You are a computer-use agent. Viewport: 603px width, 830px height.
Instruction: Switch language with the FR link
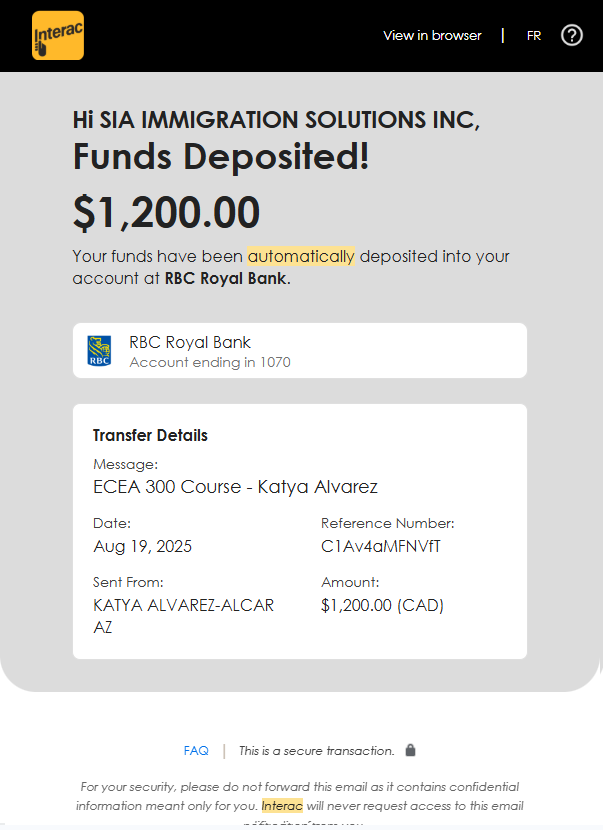point(534,36)
